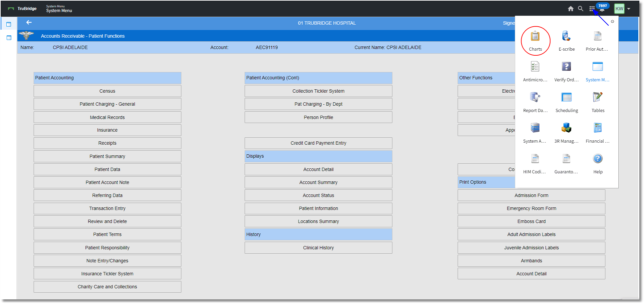This screenshot has height=304, width=644.
Task: Open Verify Orders app icon
Action: [566, 67]
